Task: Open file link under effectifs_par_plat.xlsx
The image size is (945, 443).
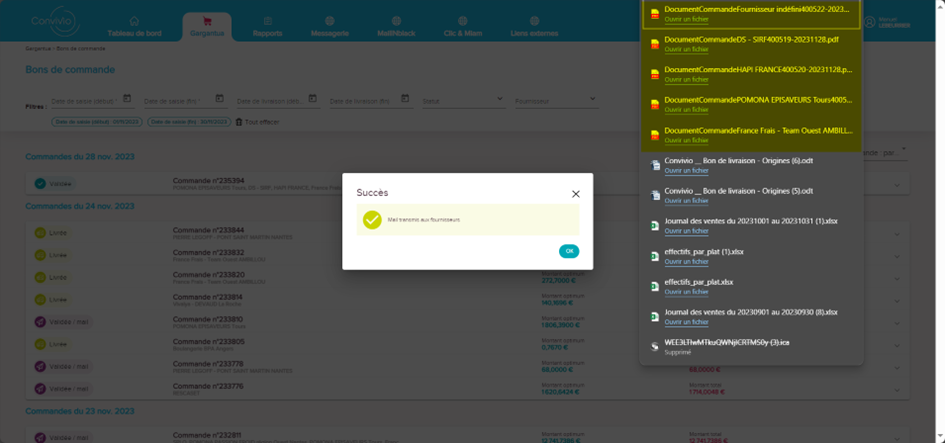Action: (x=686, y=292)
